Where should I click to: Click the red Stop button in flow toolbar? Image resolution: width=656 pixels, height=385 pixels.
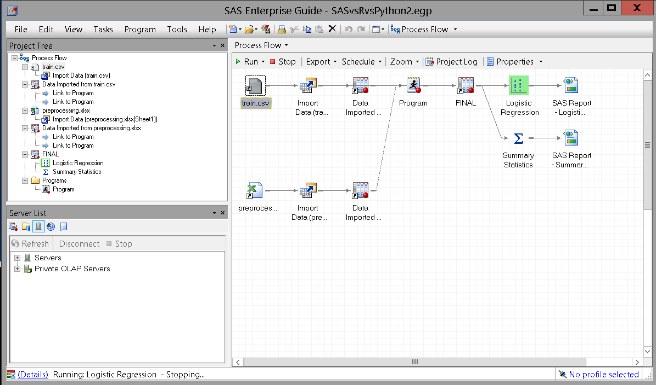[282, 62]
